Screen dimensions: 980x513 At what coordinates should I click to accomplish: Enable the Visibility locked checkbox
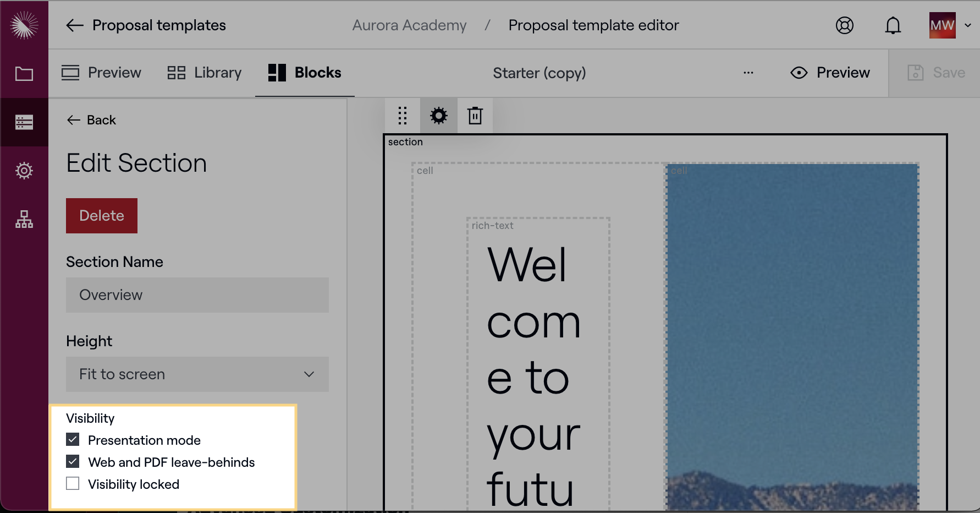point(73,484)
